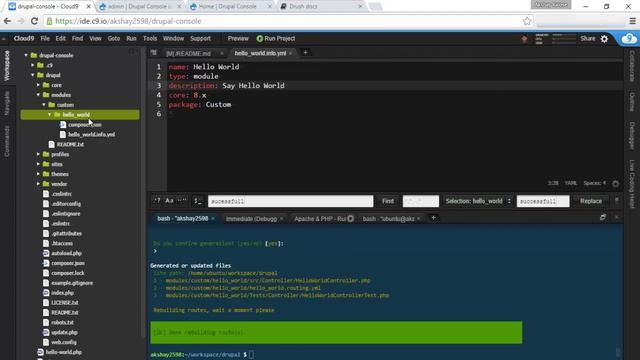Viewport: 640px width, 360px height.
Task: Open the Navigate side panel
Action: pos(7,103)
